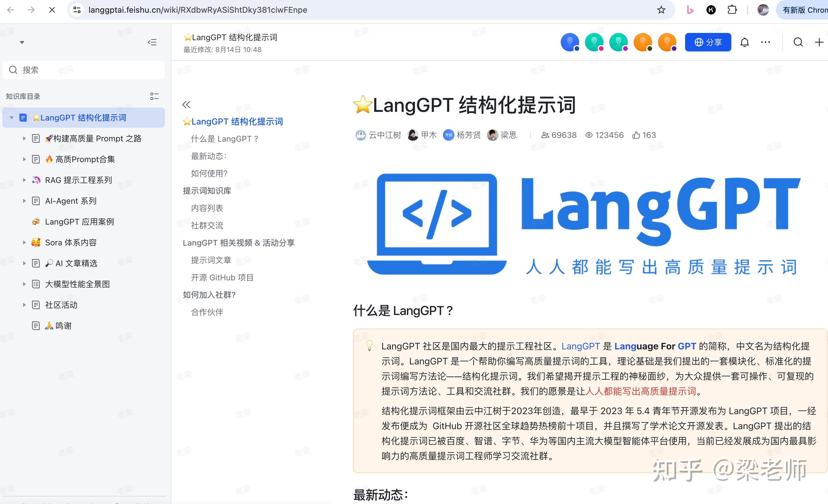This screenshot has width=828, height=504.
Task: Click the plus icon to create new content
Action: pos(818,42)
